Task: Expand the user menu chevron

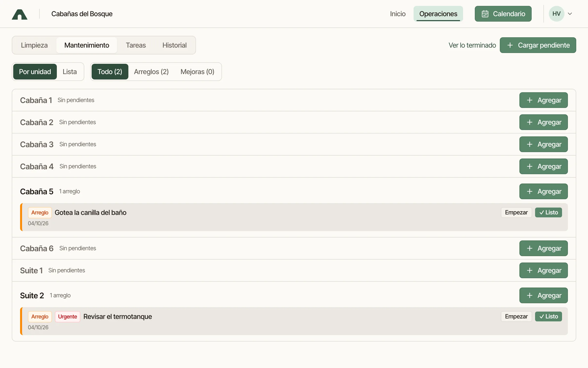Action: click(570, 14)
